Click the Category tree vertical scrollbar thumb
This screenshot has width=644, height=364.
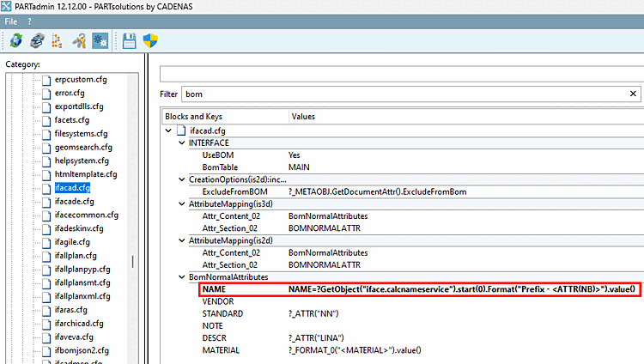pos(132,262)
